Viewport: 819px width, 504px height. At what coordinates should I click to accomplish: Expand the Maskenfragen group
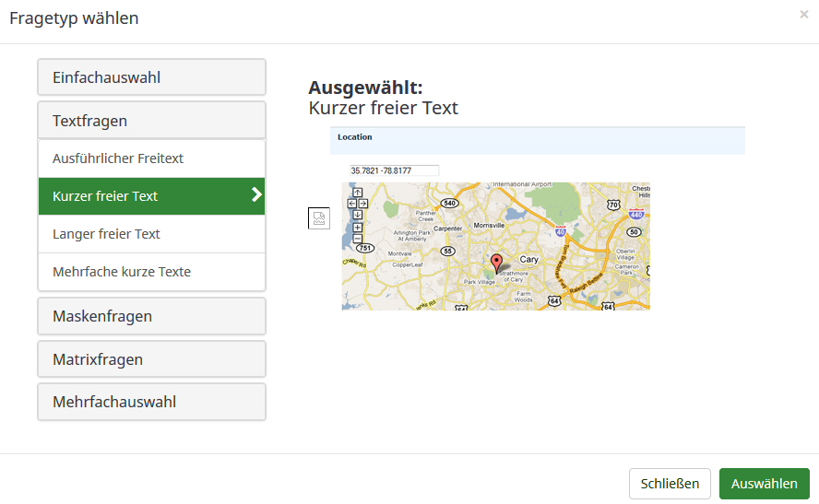pos(151,316)
